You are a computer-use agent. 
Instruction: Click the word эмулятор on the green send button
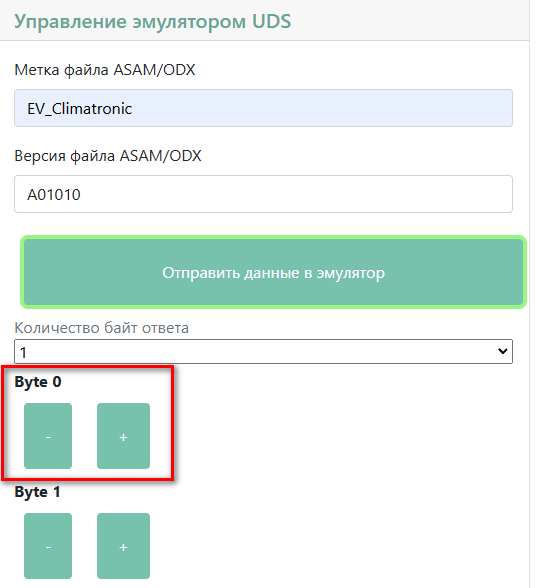pyautogui.click(x=351, y=273)
